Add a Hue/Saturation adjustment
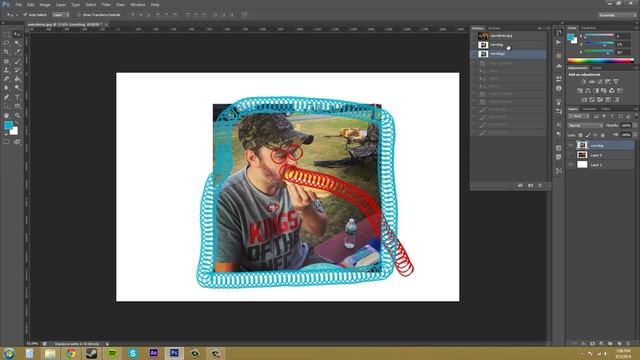This screenshot has height=360, width=640. coord(580,91)
